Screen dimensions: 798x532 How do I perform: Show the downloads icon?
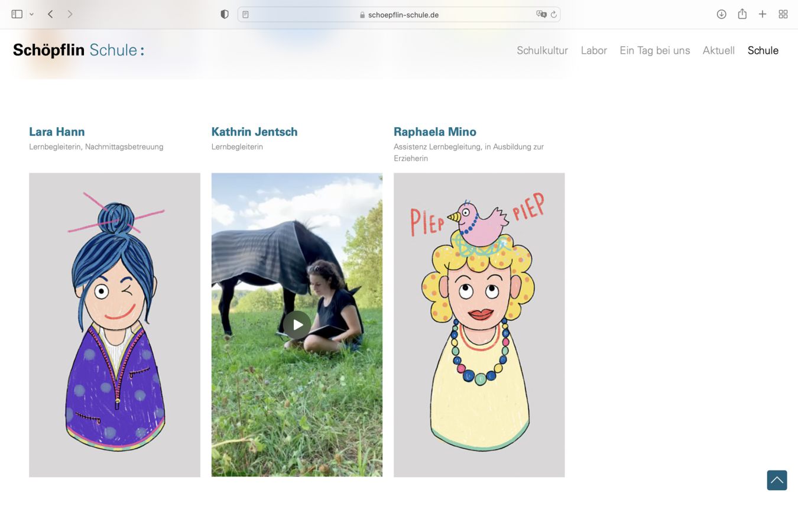coord(721,14)
